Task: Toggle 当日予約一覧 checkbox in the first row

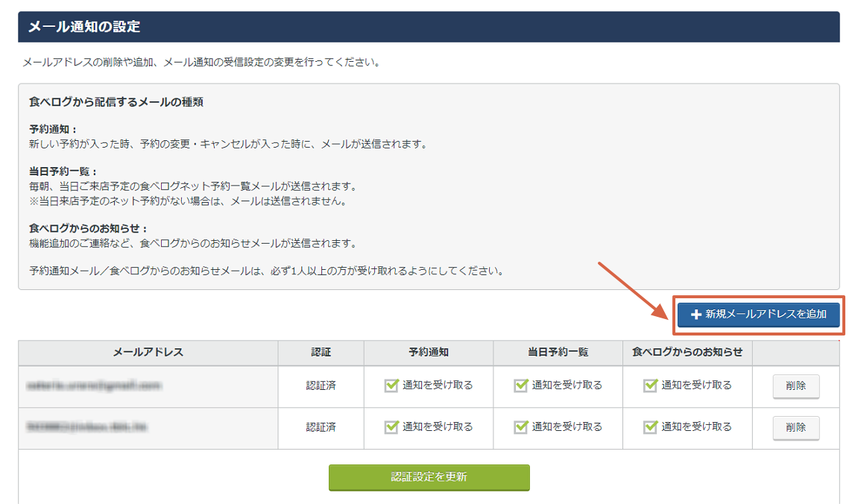Action: tap(521, 385)
